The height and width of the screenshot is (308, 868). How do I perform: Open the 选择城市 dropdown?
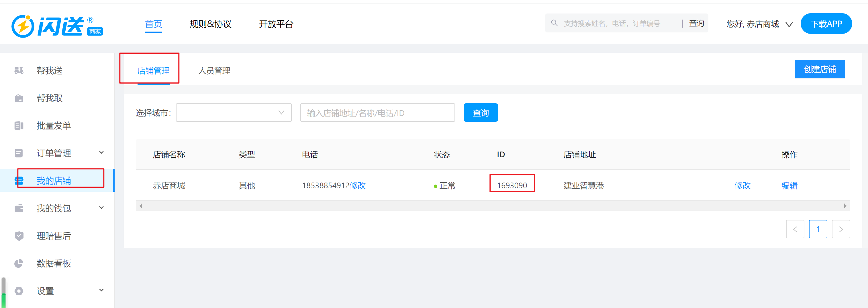(x=234, y=113)
